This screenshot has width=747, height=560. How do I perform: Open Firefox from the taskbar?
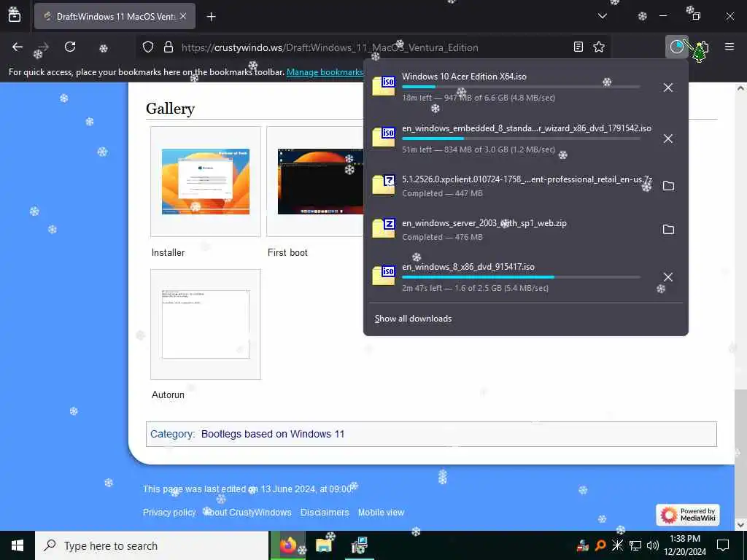pyautogui.click(x=287, y=545)
